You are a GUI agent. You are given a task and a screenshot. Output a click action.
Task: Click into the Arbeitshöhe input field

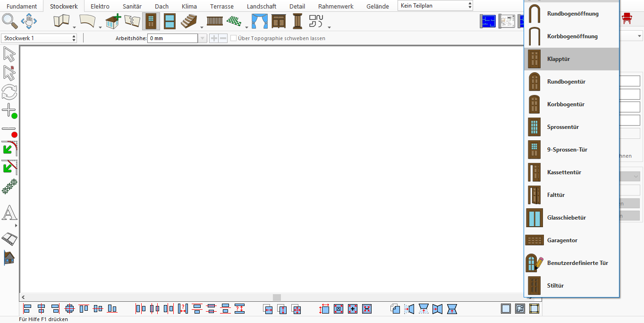click(173, 38)
